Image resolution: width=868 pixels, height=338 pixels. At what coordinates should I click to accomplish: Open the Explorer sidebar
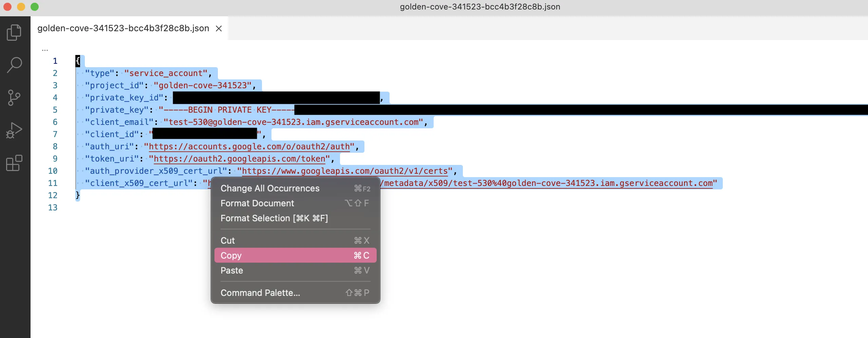[14, 32]
